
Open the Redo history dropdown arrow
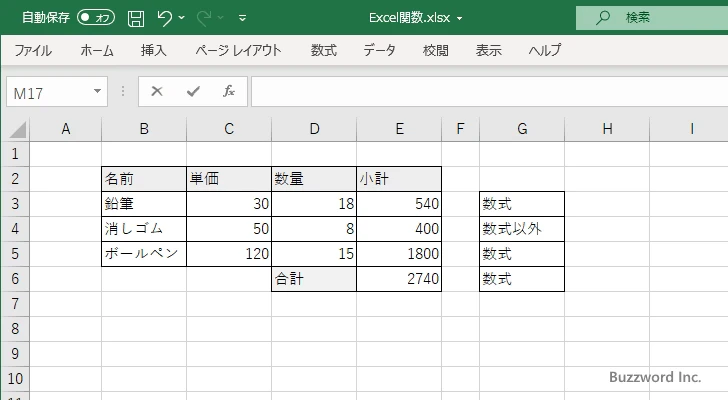[221, 18]
